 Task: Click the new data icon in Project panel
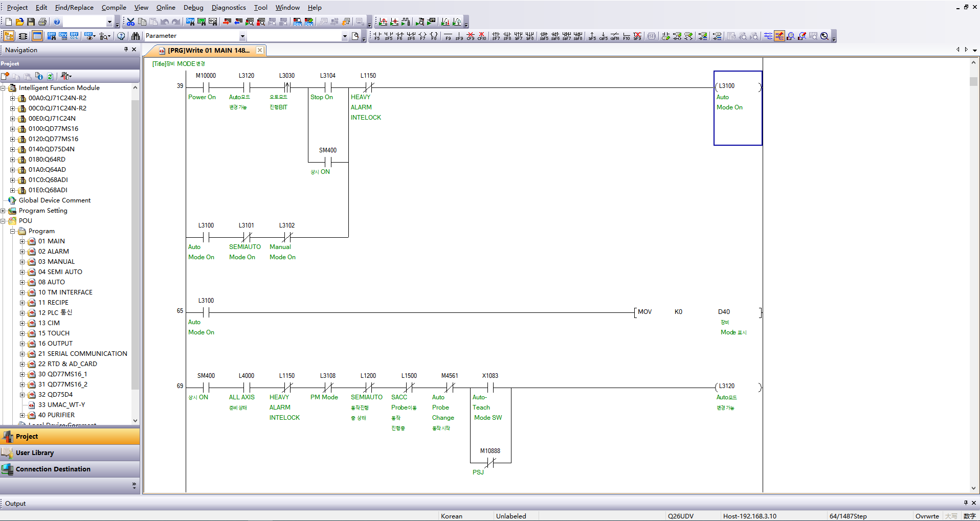(5, 76)
